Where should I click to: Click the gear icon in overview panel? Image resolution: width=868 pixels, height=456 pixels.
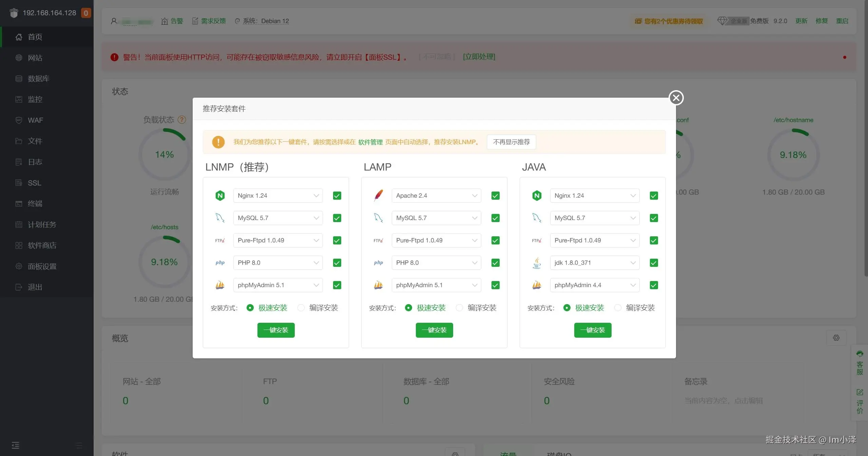[x=836, y=338]
